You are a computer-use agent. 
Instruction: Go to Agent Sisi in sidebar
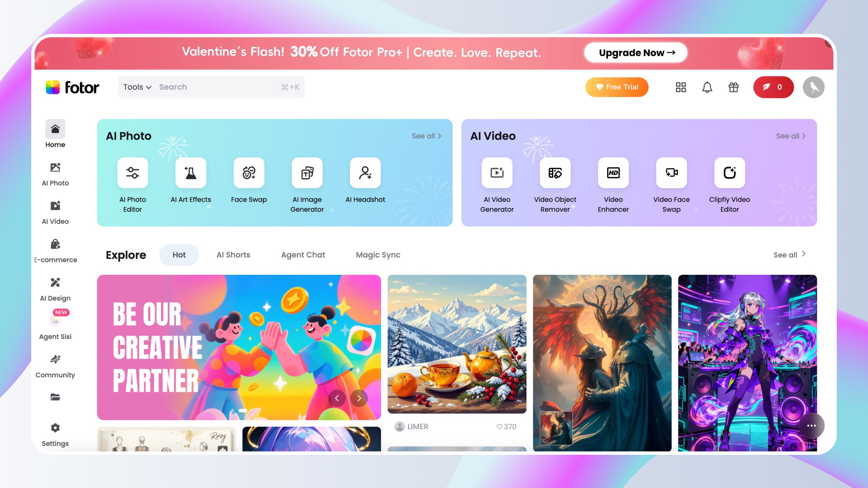tap(55, 327)
